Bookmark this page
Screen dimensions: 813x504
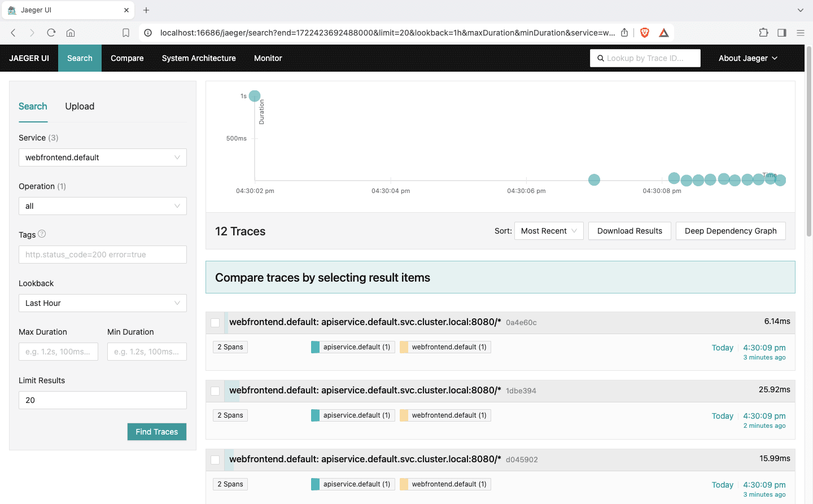[x=126, y=33]
